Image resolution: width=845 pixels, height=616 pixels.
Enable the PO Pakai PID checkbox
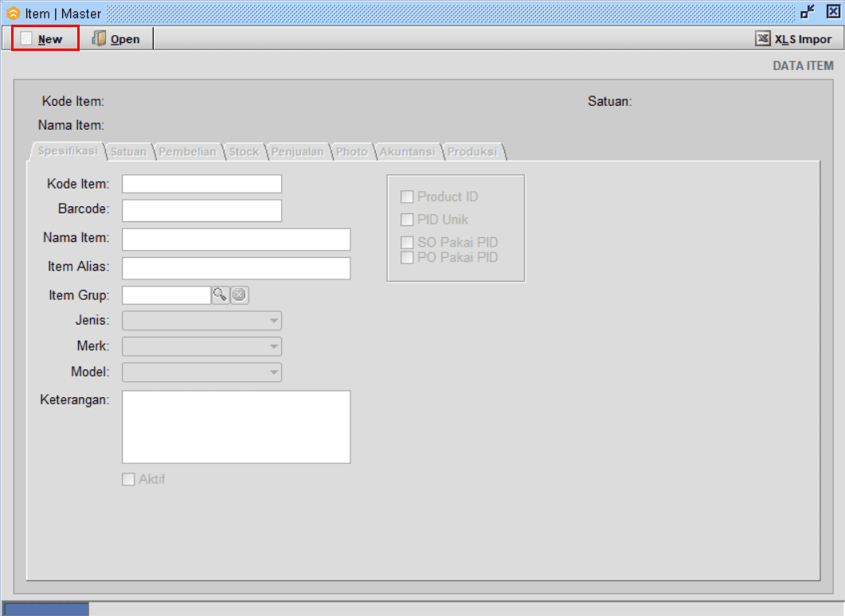tap(407, 257)
